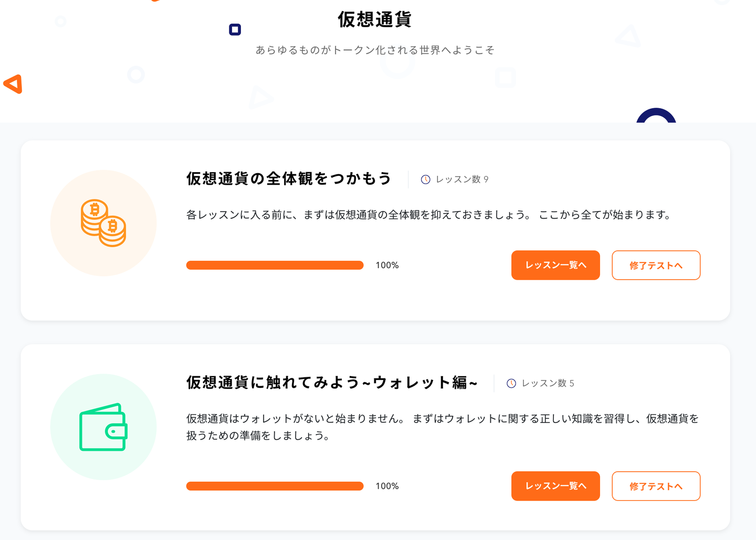Click the title 仮想通貨に触れてみよう~ウォレット編~

tap(332, 383)
